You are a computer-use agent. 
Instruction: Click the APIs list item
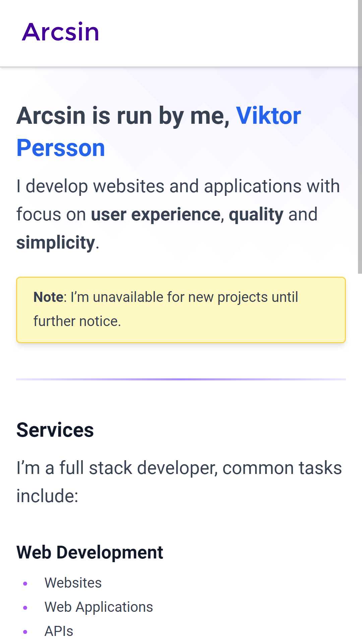point(59,631)
